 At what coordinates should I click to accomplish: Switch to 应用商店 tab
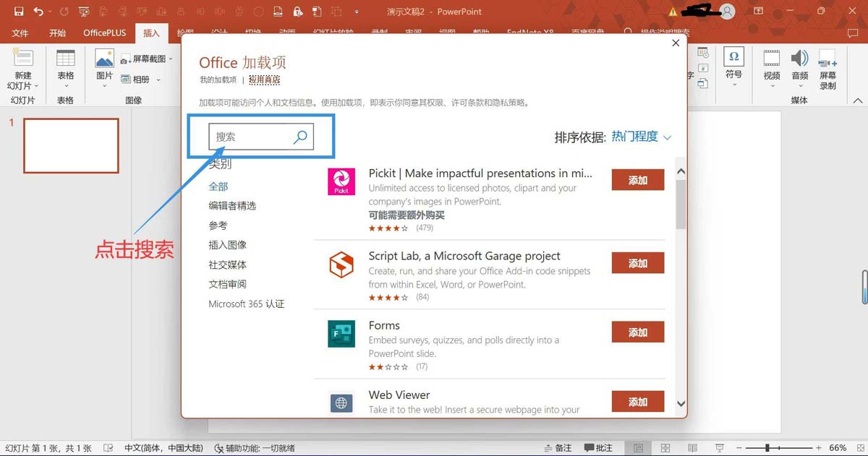click(264, 79)
